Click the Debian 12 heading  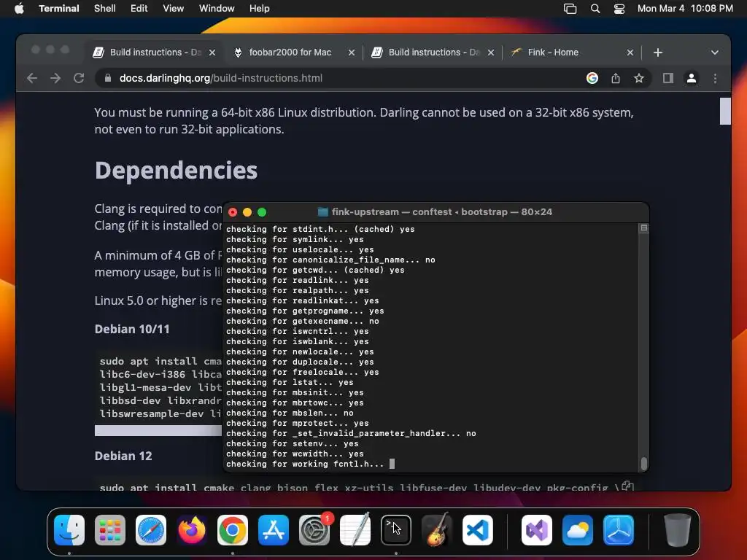coord(123,456)
